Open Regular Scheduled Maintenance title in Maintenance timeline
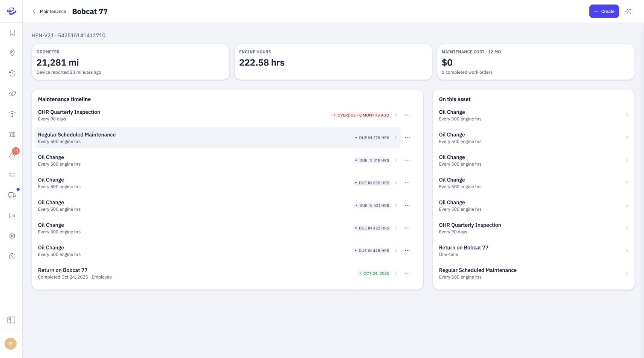The width and height of the screenshot is (644, 358). coord(77,135)
